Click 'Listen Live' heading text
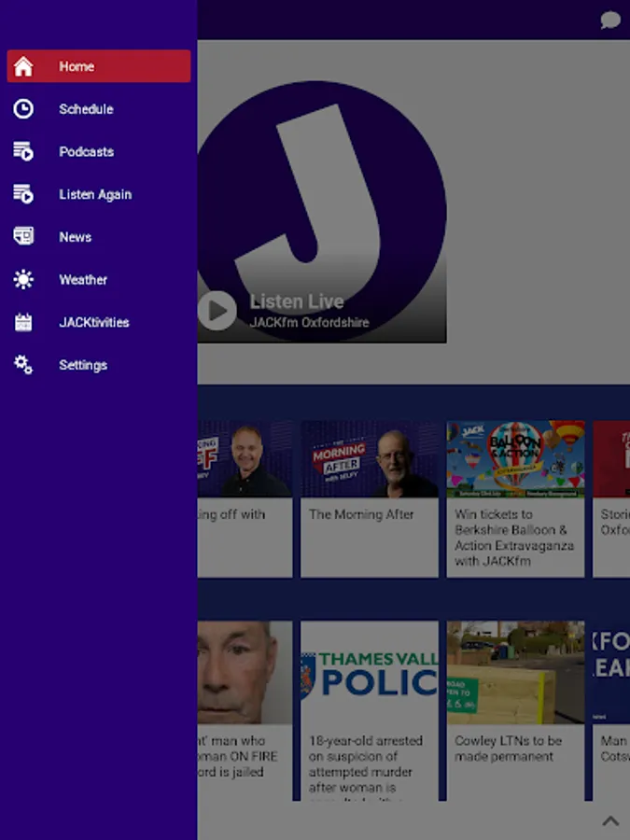This screenshot has width=630, height=840. (x=297, y=301)
